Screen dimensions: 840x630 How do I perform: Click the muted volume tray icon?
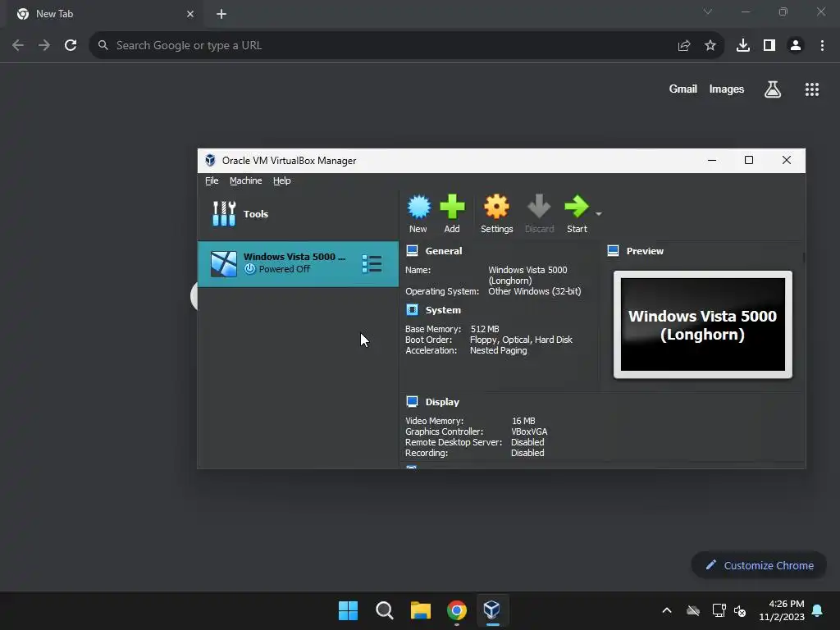click(x=741, y=610)
